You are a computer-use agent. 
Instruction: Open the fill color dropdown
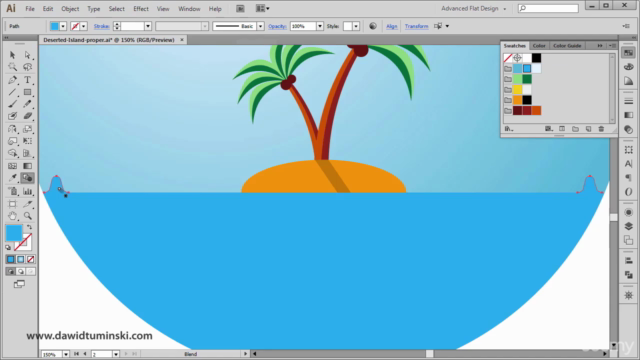[x=63, y=26]
